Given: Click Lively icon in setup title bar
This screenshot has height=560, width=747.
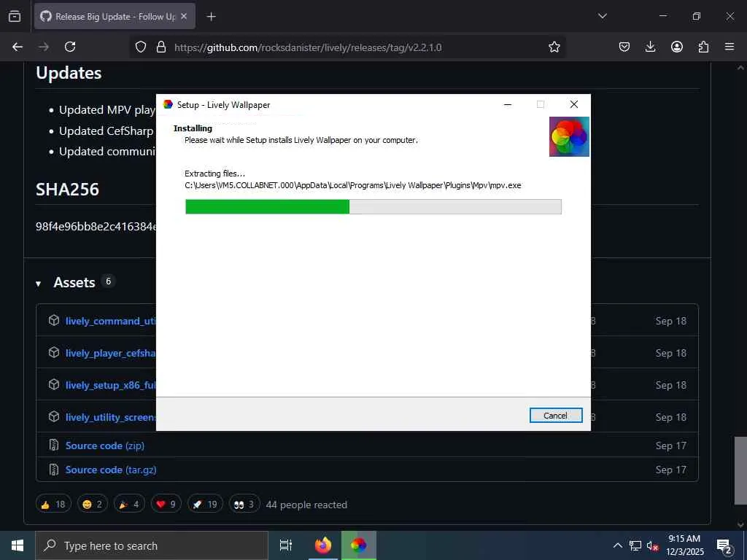Looking at the screenshot, I should click(x=168, y=104).
